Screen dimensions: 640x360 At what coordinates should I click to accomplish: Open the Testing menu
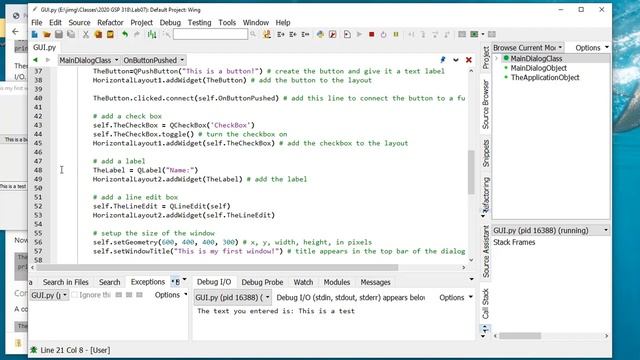(199, 22)
